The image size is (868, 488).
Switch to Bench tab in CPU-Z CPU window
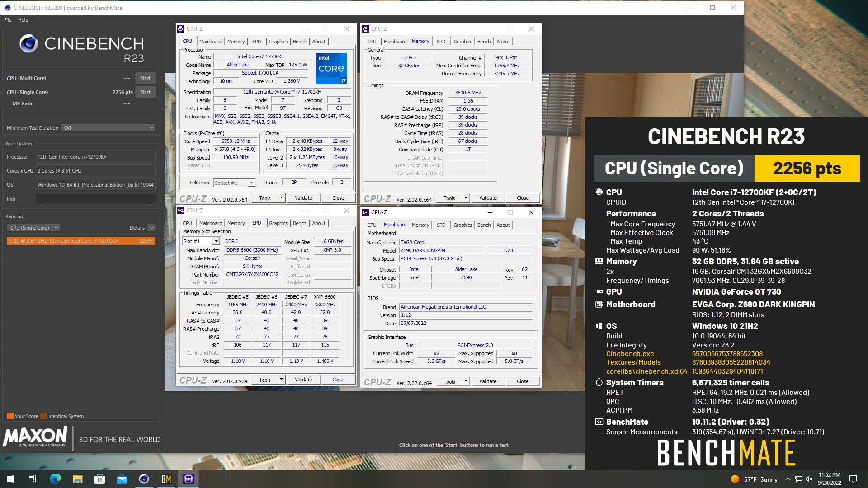299,42
